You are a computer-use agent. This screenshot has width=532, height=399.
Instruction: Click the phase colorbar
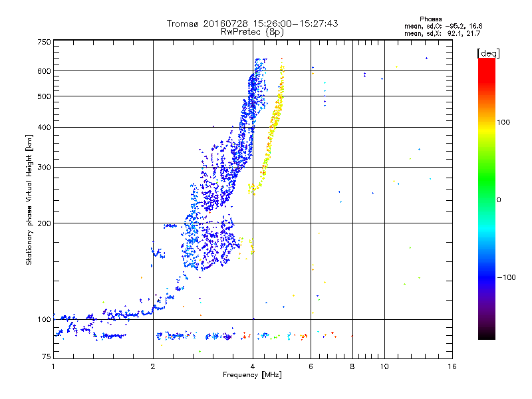tap(487, 198)
